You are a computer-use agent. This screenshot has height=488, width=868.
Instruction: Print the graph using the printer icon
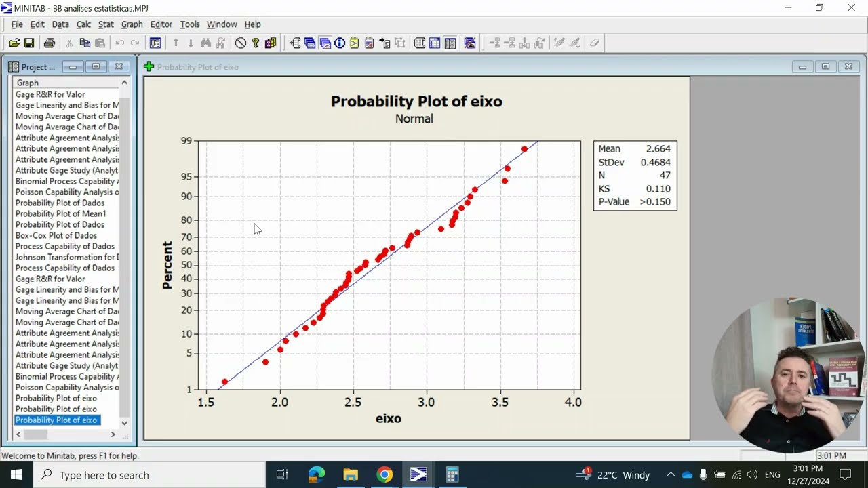click(50, 43)
